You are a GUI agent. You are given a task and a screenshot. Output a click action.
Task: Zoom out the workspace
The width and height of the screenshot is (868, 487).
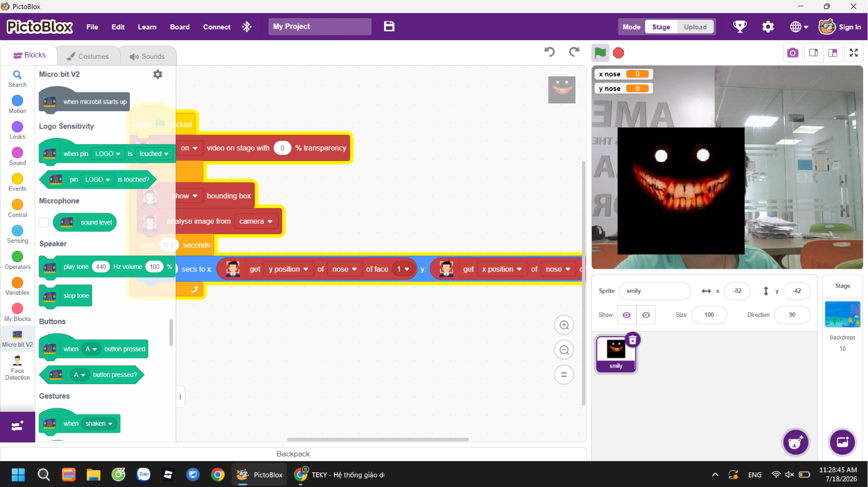(564, 350)
